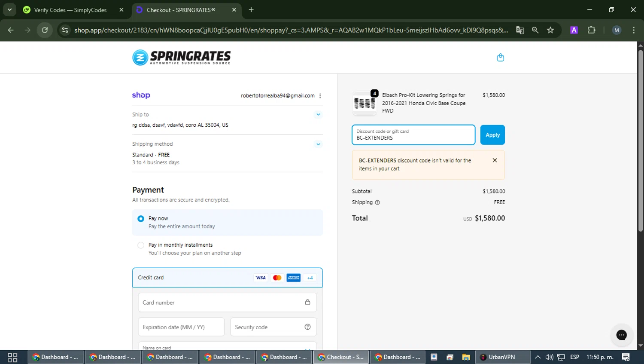Select the Pay now option
The width and height of the screenshot is (644, 364).
pyautogui.click(x=227, y=223)
